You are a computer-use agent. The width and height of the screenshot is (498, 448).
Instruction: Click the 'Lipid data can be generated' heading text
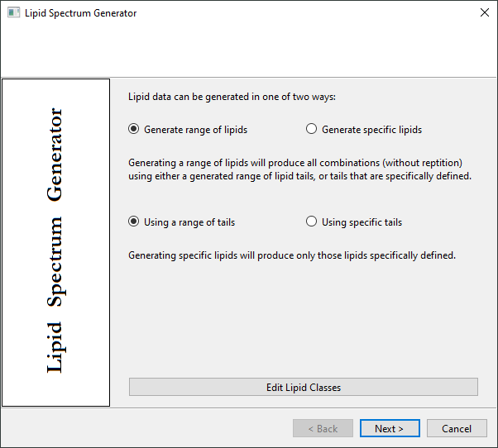(232, 97)
